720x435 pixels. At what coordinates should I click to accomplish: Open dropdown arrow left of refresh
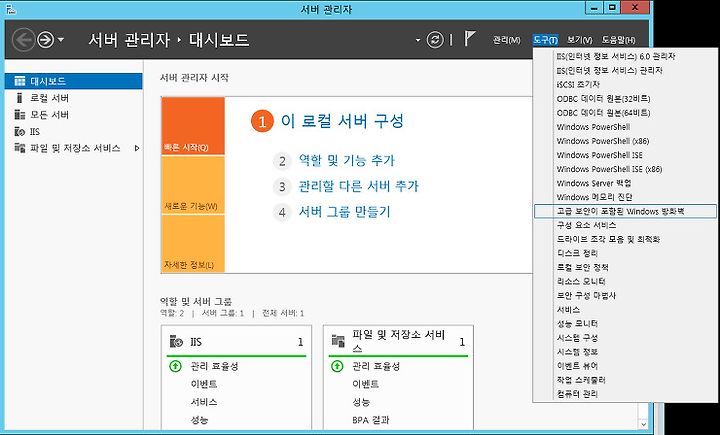click(x=418, y=40)
